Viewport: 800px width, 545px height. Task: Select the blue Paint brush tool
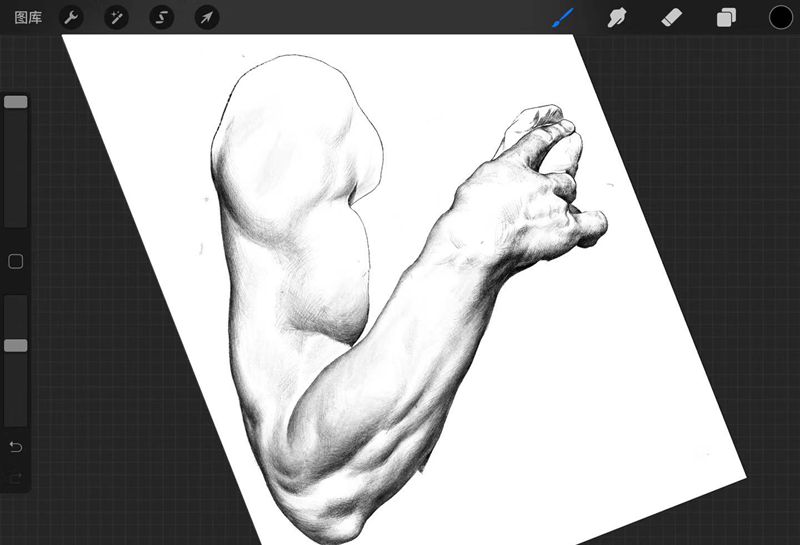pos(564,17)
